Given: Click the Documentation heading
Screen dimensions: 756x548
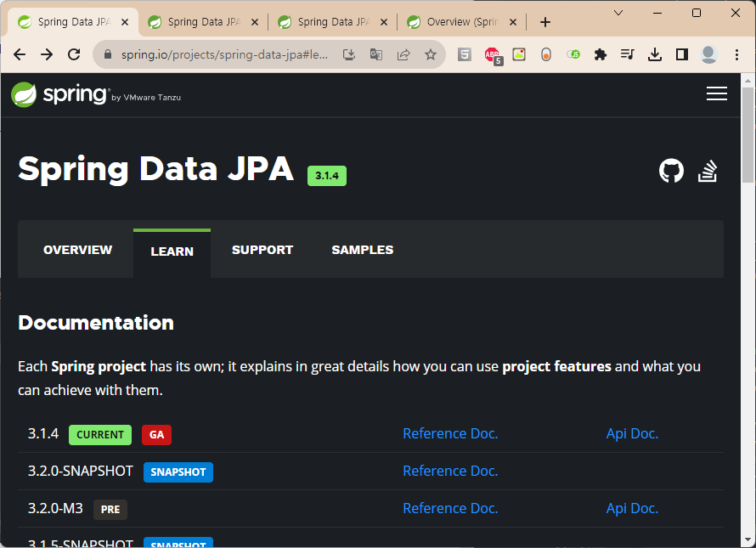Looking at the screenshot, I should pyautogui.click(x=96, y=323).
